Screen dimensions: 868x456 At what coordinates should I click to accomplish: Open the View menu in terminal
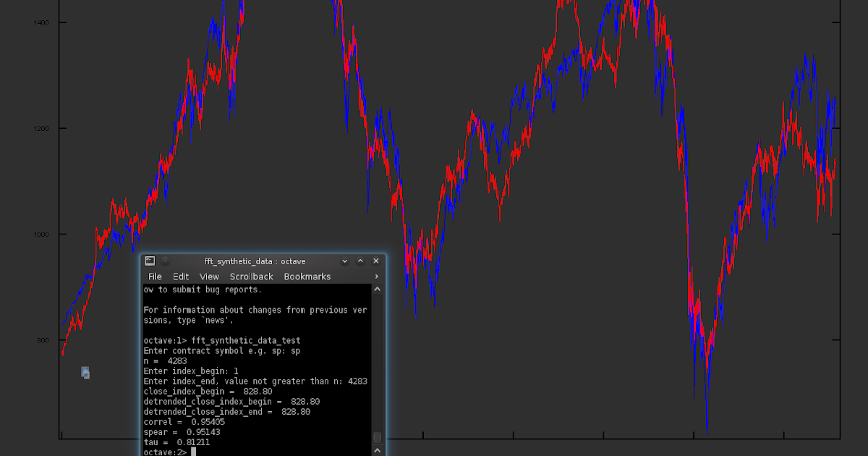tap(209, 276)
